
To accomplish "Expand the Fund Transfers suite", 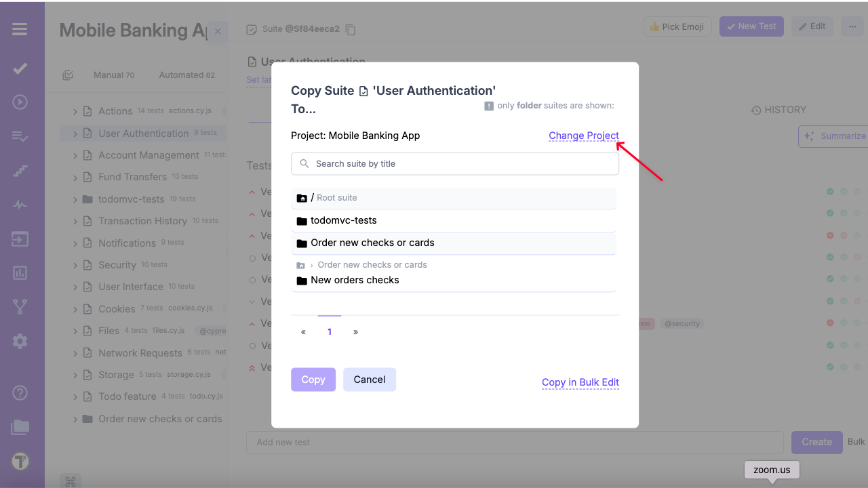I will (75, 176).
